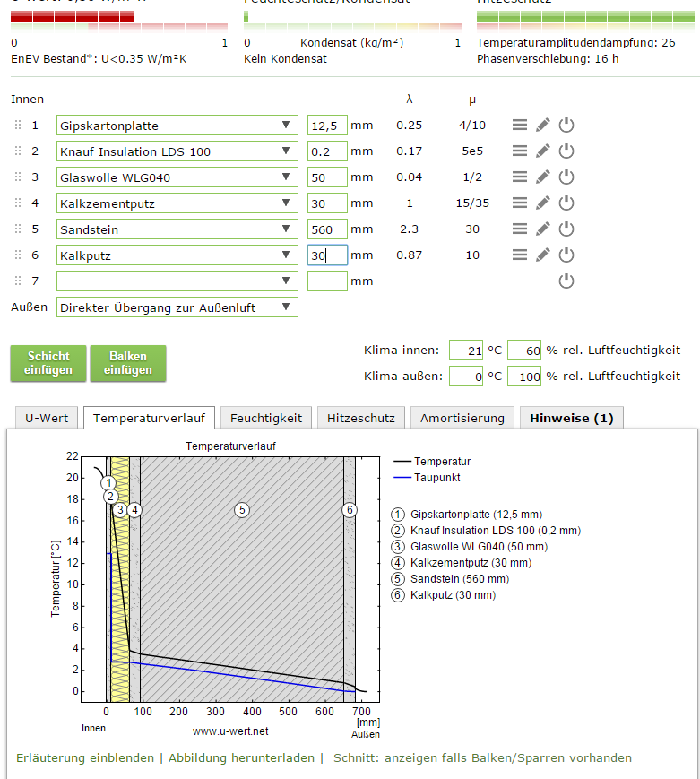Open the list menu for Gipskartonplatte layer
Screen dimensions: 700x779
coord(519,126)
